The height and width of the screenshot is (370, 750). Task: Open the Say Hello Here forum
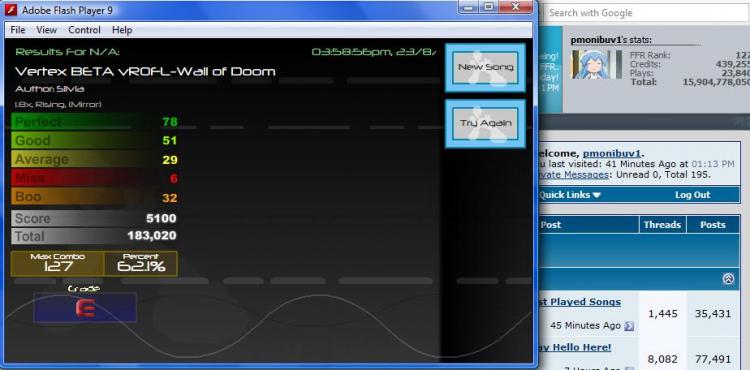pos(574,348)
